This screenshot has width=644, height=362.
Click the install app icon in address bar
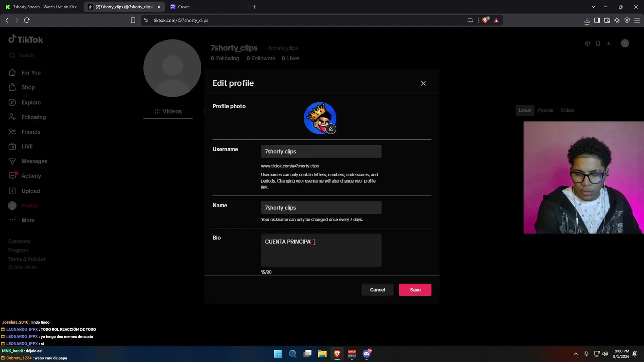pos(470,20)
